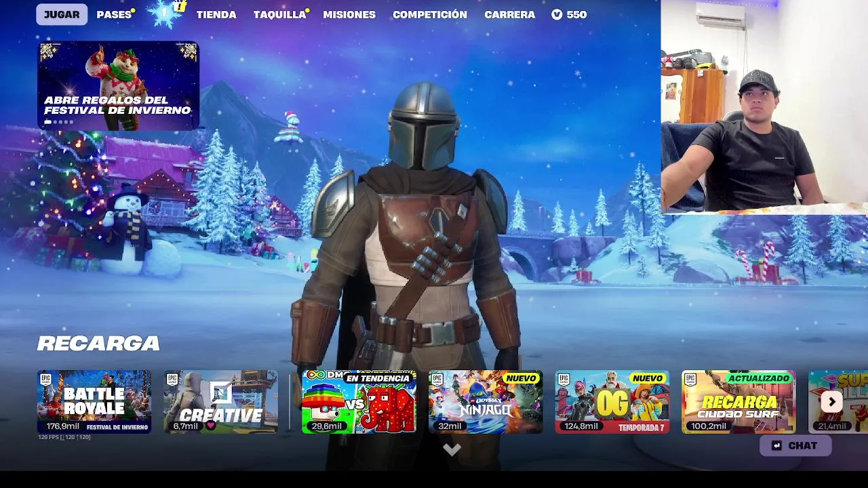
Task: Click the chat enter-arrow icon
Action: (x=777, y=445)
